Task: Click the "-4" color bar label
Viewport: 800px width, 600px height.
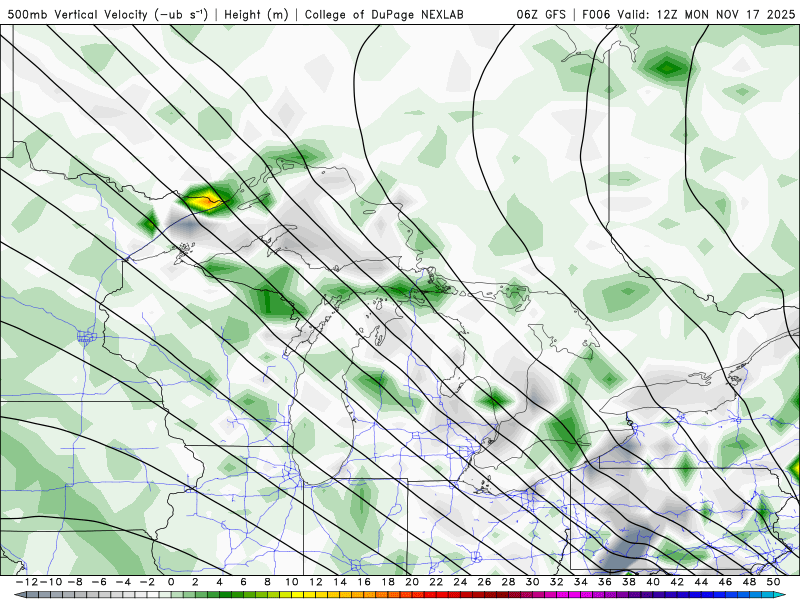Action: click(x=123, y=582)
